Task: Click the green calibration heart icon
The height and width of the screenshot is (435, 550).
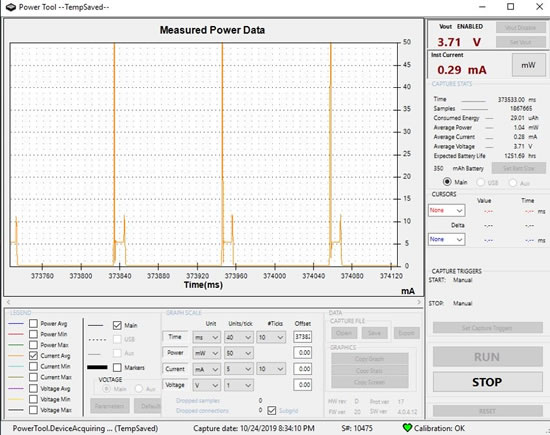Action: 407,428
